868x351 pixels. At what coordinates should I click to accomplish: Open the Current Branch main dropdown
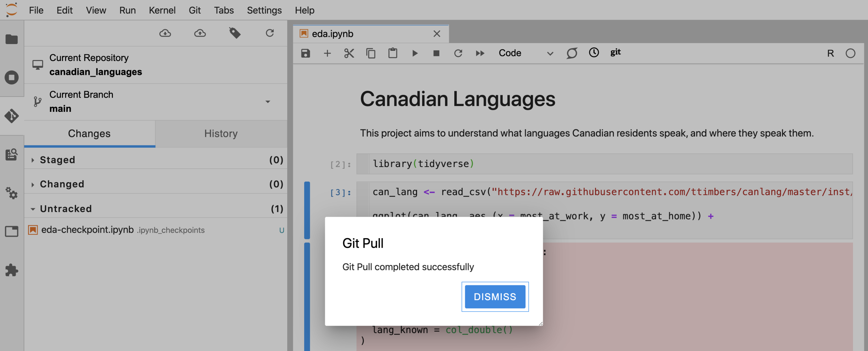pos(268,102)
